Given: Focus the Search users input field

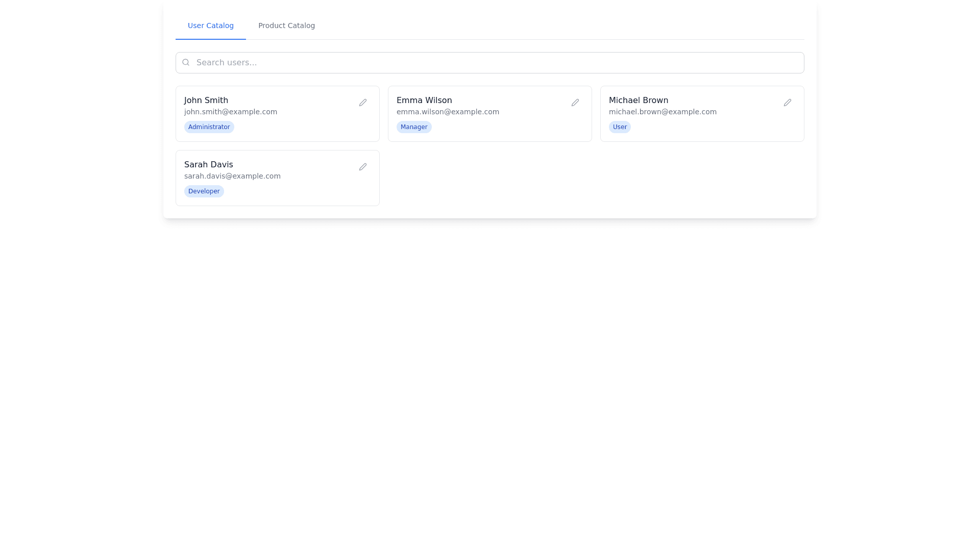Looking at the screenshot, I should (490, 62).
